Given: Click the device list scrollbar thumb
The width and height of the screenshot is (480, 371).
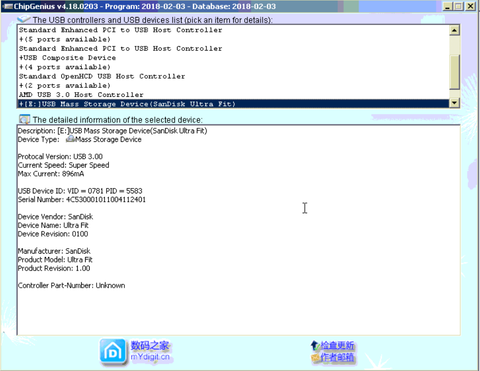Looking at the screenshot, I should pyautogui.click(x=454, y=72).
